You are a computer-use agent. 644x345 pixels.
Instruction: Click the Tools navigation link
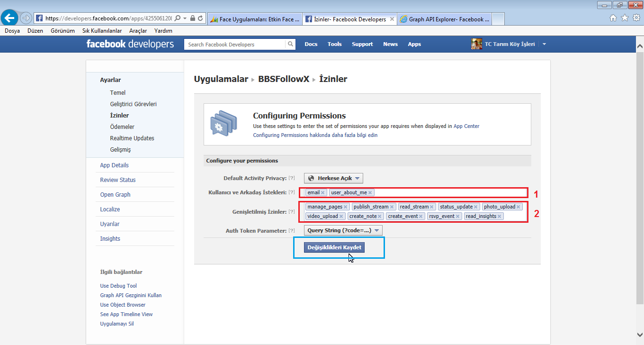(334, 44)
